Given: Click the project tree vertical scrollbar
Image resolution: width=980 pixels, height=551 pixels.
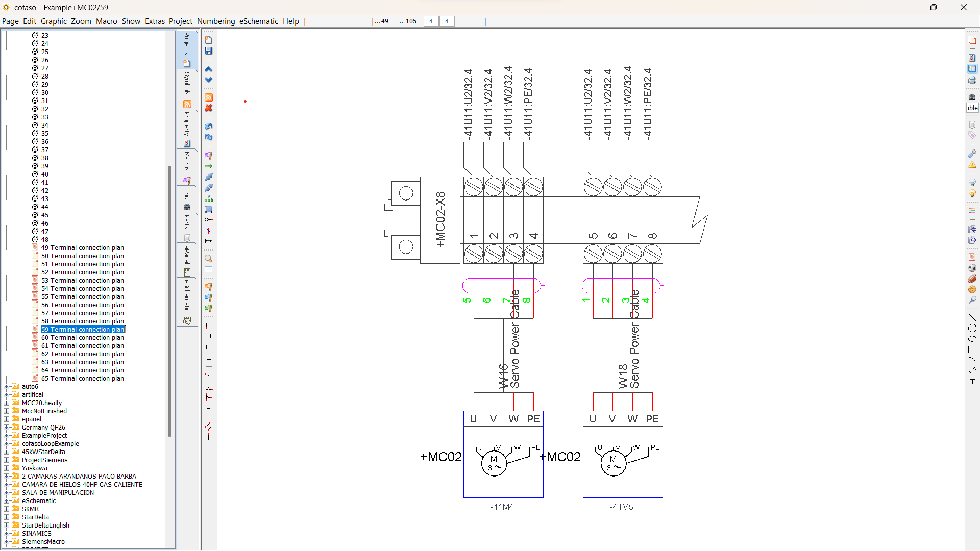Looking at the screenshot, I should pos(169,301).
